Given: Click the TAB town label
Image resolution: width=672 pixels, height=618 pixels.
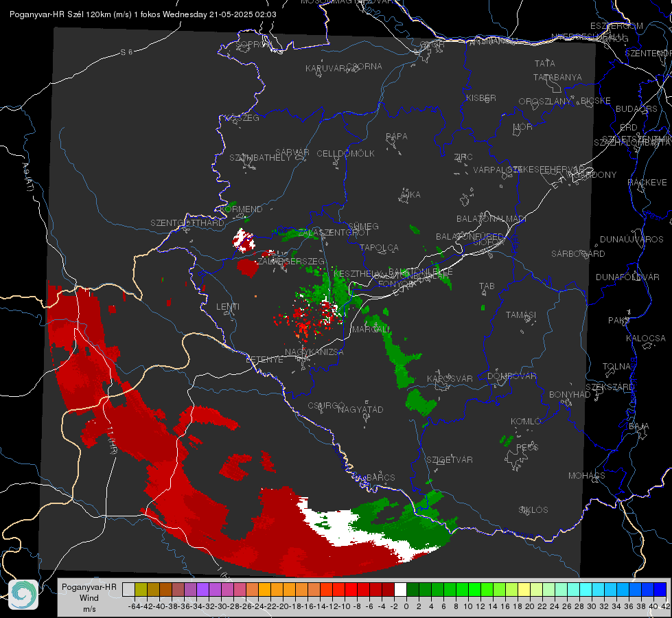Looking at the screenshot, I should pos(487,286).
